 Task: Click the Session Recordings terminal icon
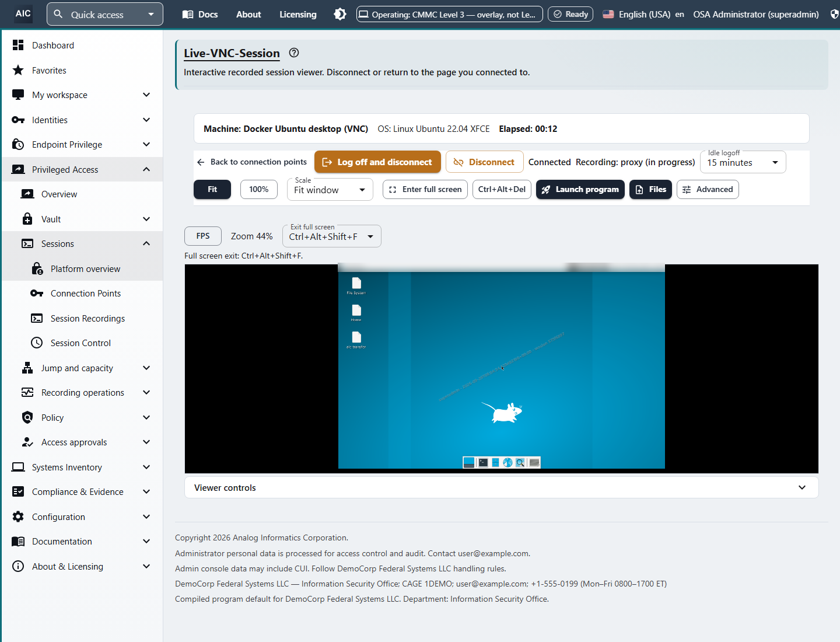point(37,318)
